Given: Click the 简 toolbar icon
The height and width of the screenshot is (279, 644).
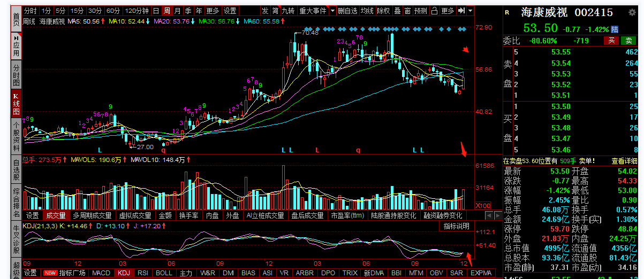Looking at the screenshot, I should (275, 11).
